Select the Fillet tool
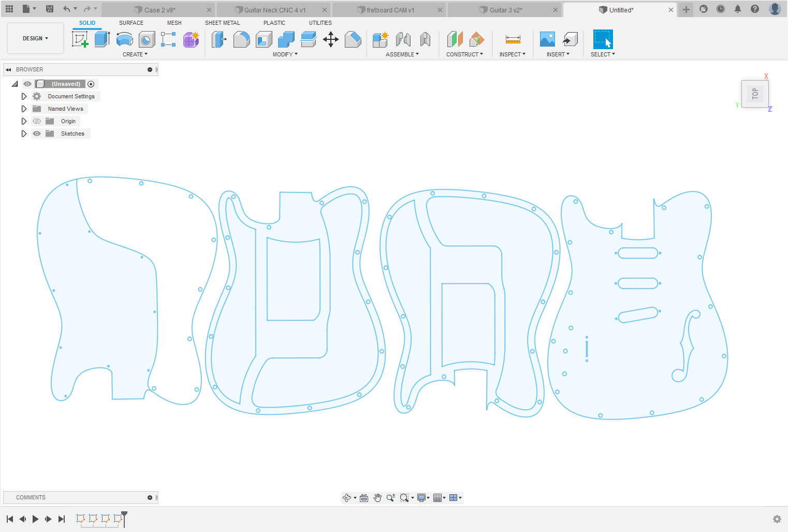 pos(241,39)
